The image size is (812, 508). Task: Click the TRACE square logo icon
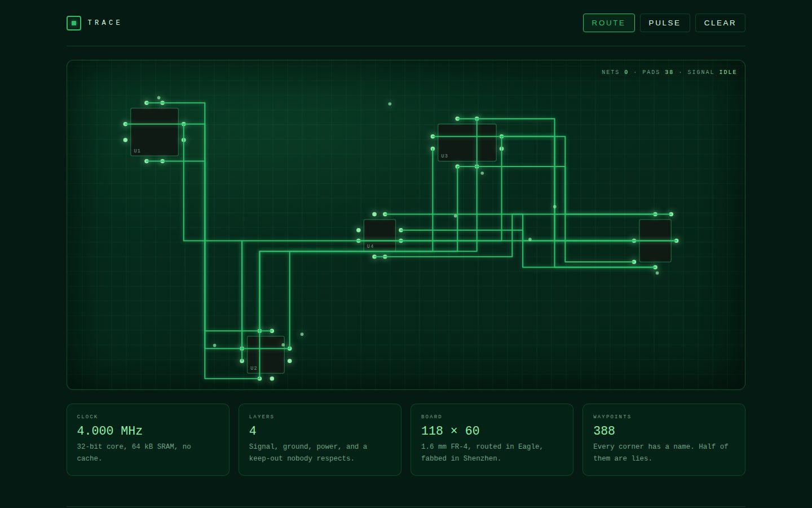(74, 23)
